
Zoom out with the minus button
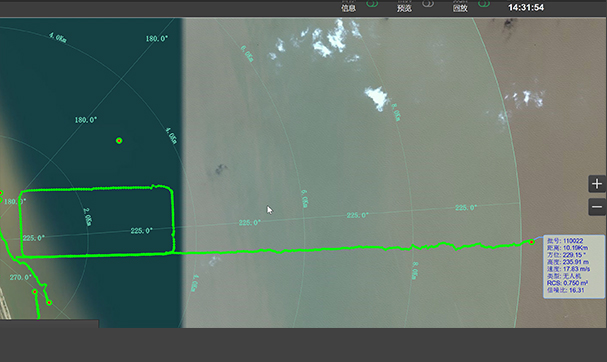(x=597, y=207)
